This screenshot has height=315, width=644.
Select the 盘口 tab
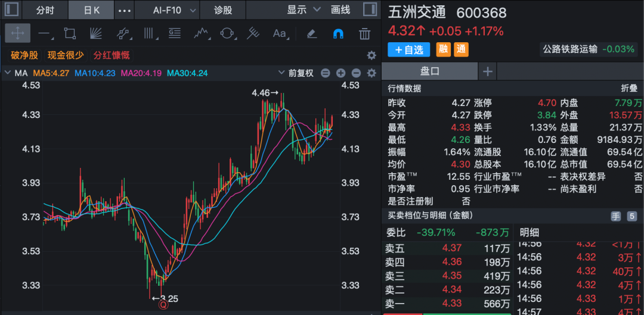[429, 71]
